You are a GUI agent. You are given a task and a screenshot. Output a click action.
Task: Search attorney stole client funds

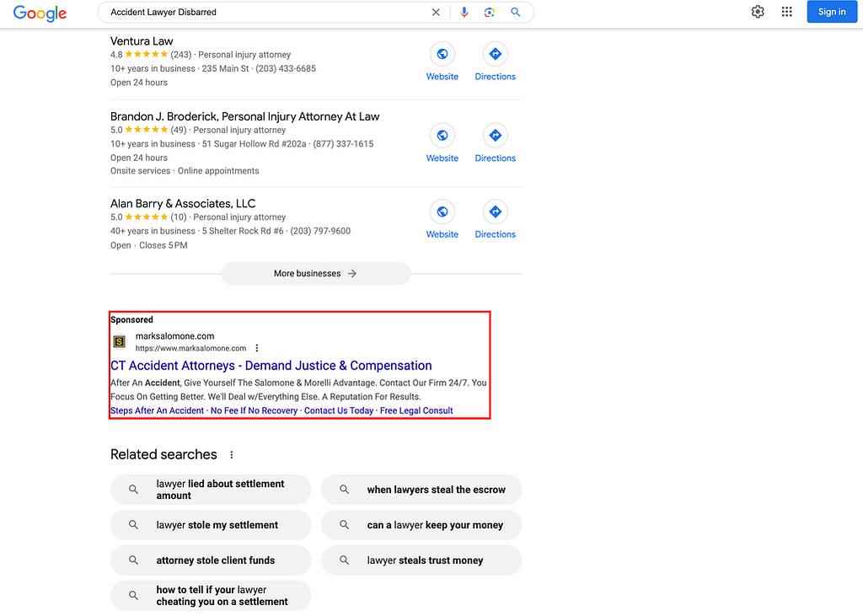pos(210,560)
